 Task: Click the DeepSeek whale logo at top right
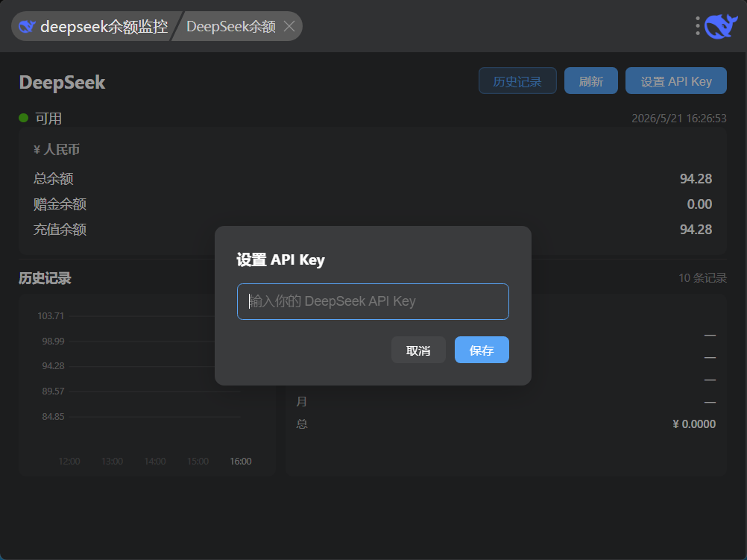[721, 26]
